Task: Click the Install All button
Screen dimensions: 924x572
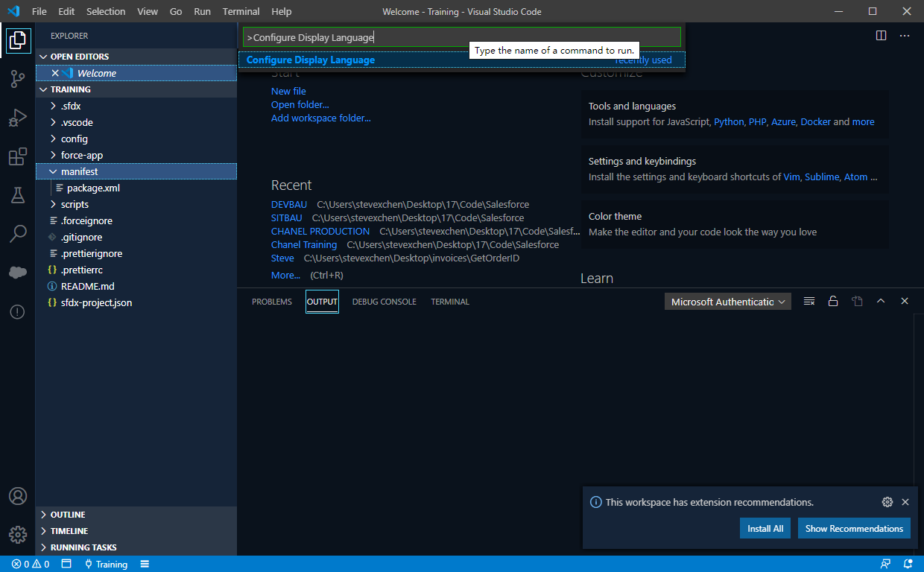Action: click(x=765, y=528)
